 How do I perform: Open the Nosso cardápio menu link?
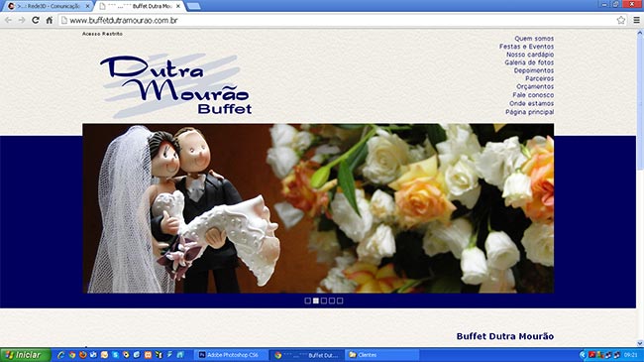530,55
